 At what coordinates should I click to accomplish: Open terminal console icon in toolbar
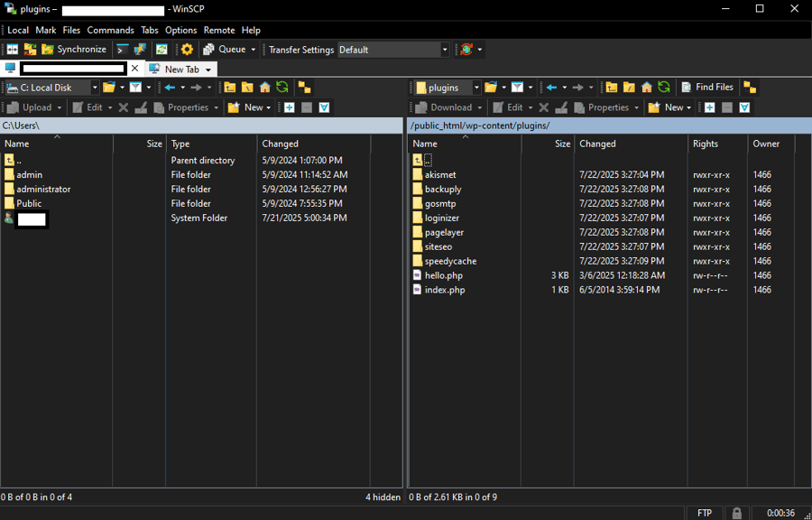tap(122, 50)
